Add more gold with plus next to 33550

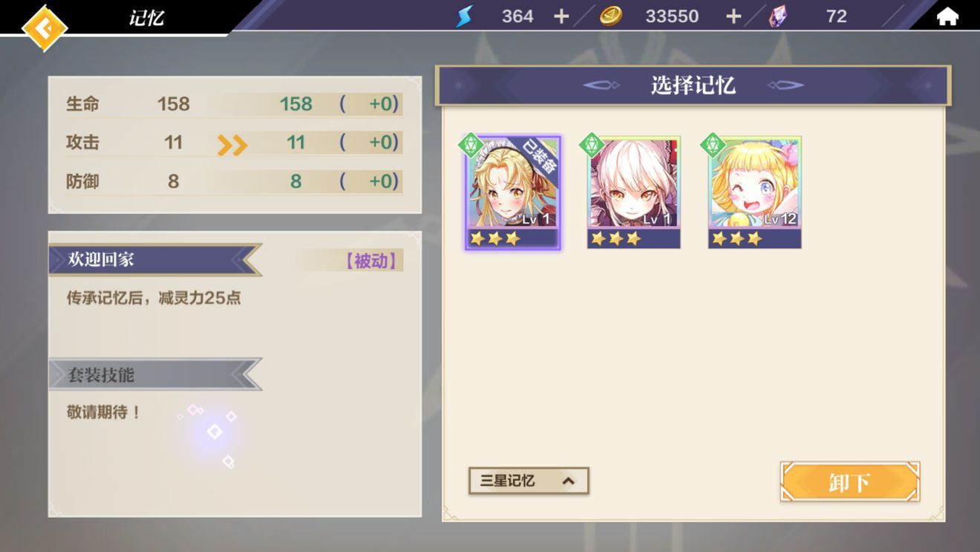pos(734,16)
